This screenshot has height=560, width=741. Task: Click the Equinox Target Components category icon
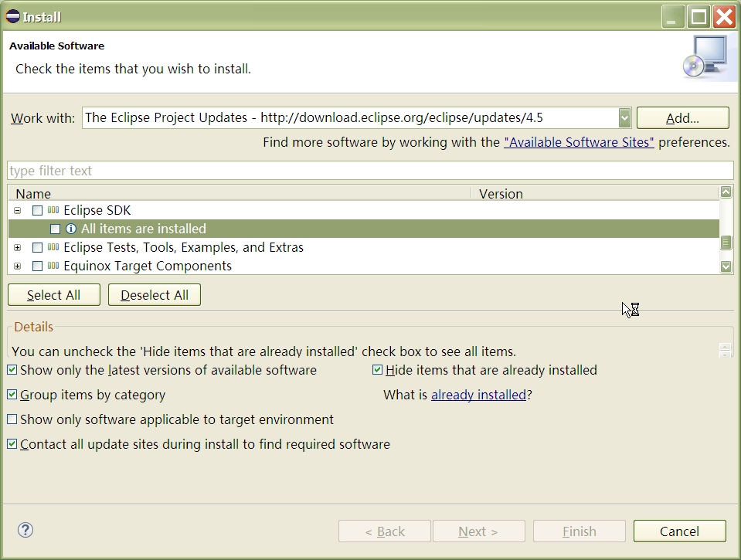53,266
